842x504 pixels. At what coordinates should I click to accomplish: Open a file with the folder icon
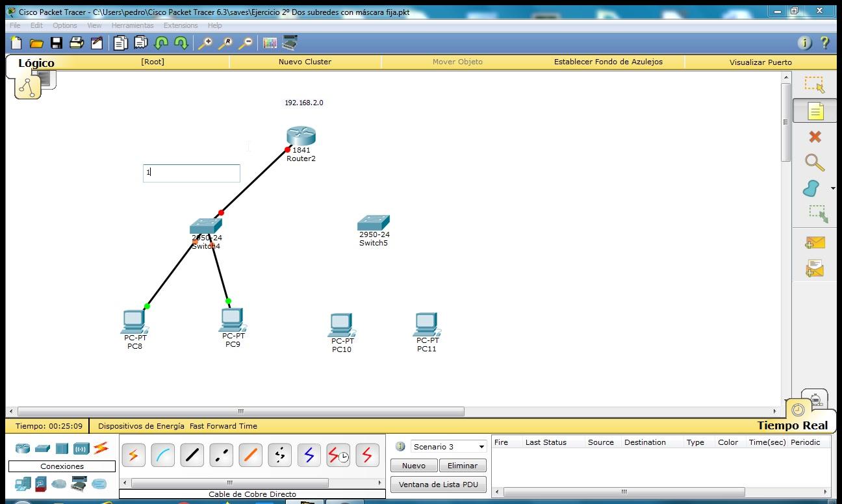pyautogui.click(x=36, y=43)
